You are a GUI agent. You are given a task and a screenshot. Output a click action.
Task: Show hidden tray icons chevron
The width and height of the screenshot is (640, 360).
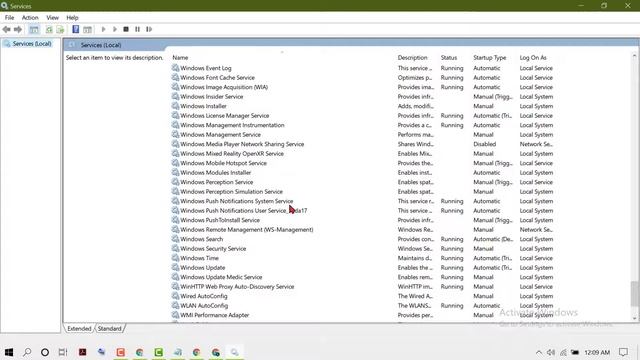(x=539, y=352)
